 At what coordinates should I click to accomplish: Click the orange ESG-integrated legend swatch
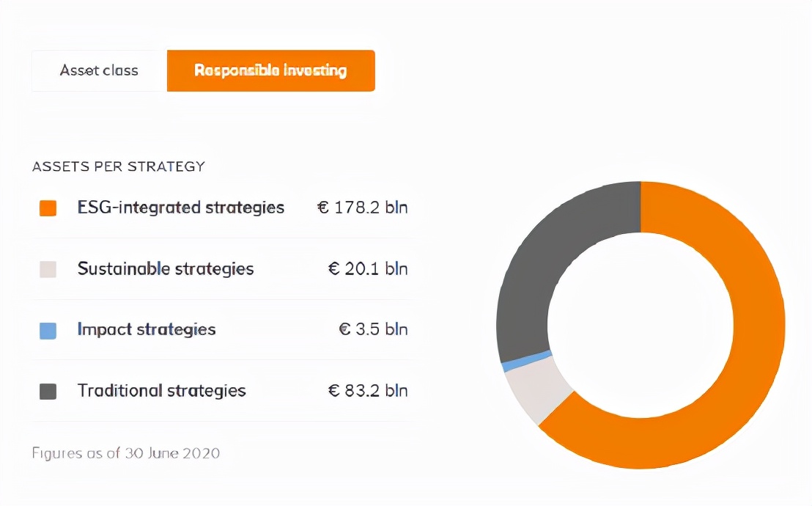coord(48,208)
